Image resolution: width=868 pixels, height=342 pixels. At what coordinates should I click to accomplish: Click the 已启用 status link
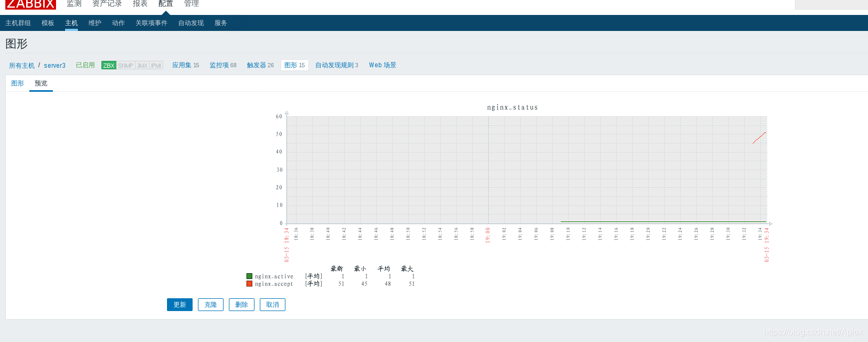[85, 65]
